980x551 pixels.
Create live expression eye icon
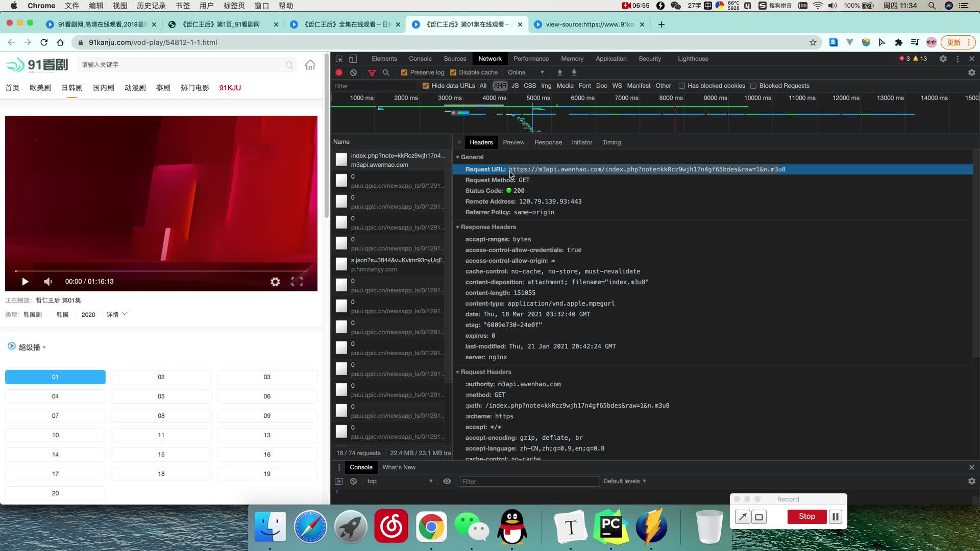[447, 481]
